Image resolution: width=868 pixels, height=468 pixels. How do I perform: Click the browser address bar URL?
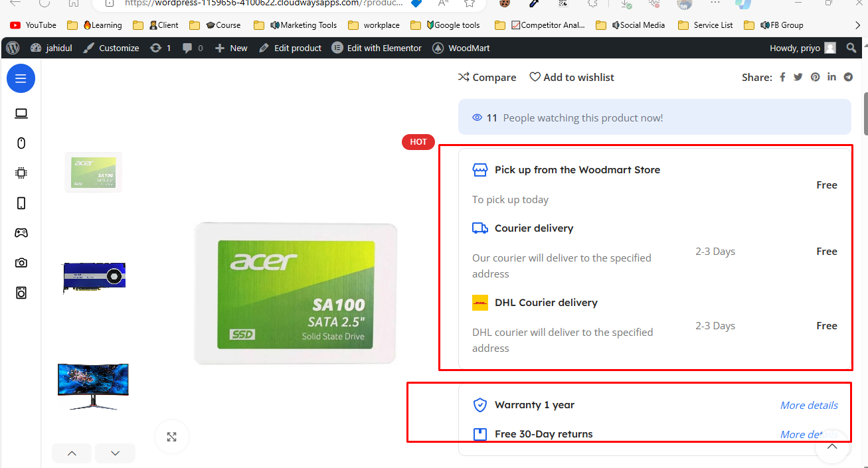(x=263, y=3)
